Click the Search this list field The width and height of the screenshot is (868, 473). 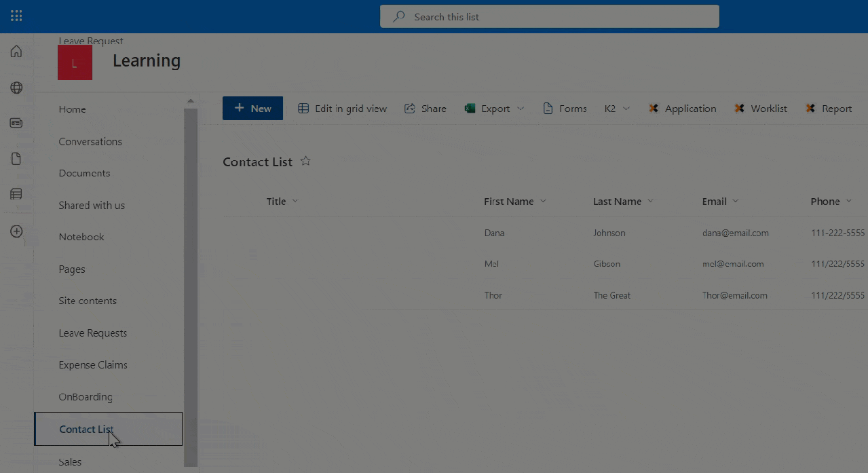coord(549,16)
